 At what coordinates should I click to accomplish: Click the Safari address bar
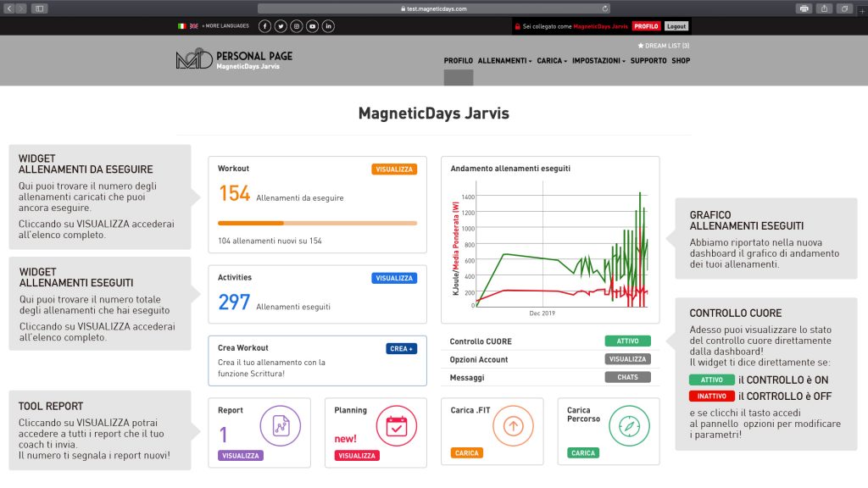[433, 8]
